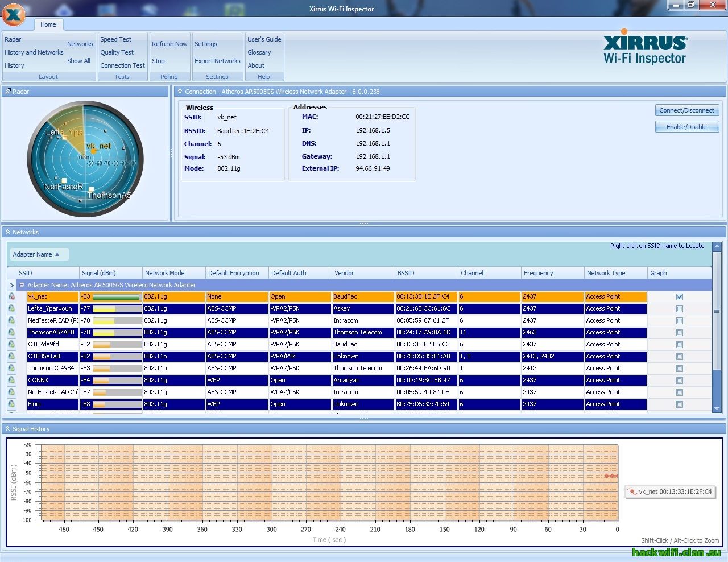Run the Speed Test
The width and height of the screenshot is (728, 562).
116,39
